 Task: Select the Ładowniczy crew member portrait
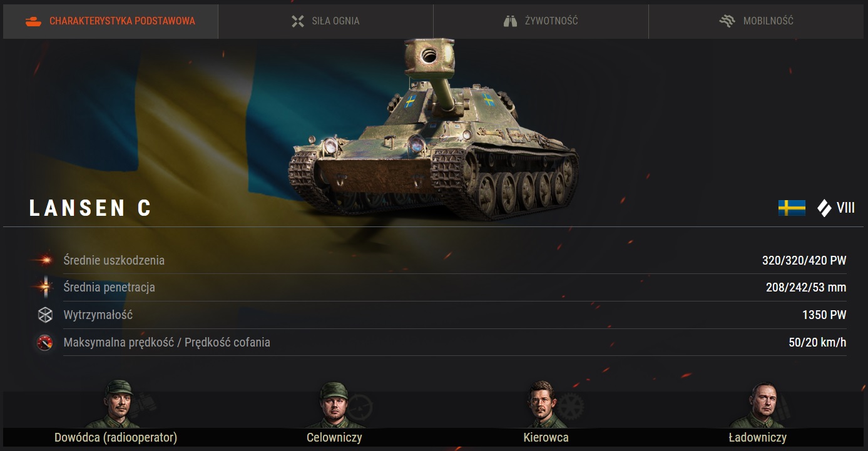pos(761,405)
